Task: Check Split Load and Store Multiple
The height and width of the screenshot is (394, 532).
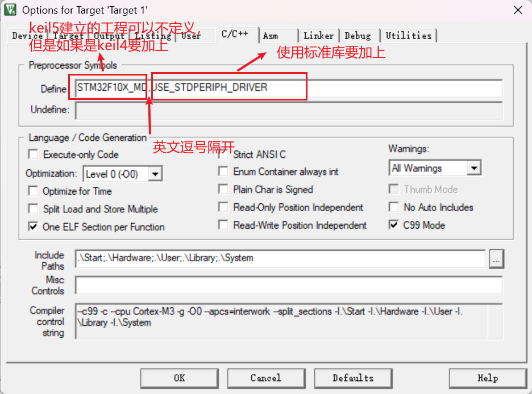Action: pyautogui.click(x=33, y=209)
